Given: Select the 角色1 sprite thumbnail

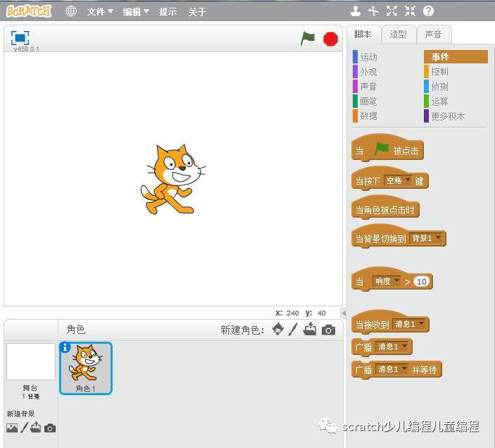Looking at the screenshot, I should click(86, 368).
